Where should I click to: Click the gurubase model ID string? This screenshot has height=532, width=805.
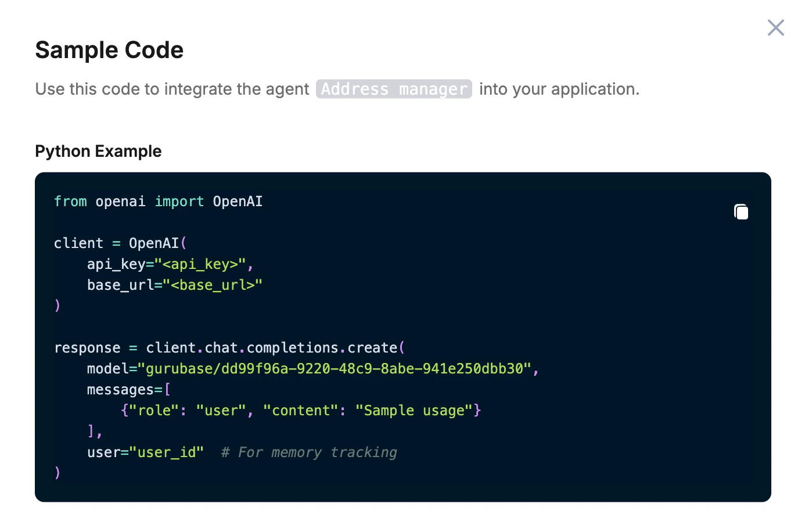click(335, 369)
